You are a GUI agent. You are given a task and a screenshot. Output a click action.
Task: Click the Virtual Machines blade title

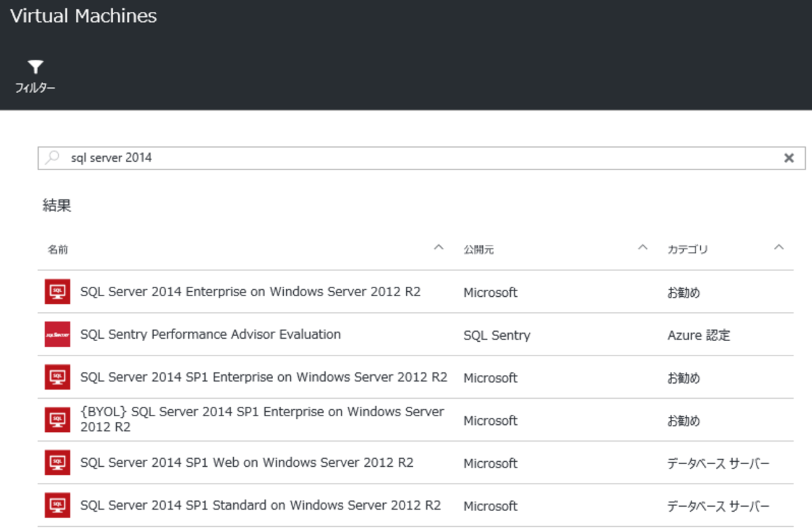[84, 16]
